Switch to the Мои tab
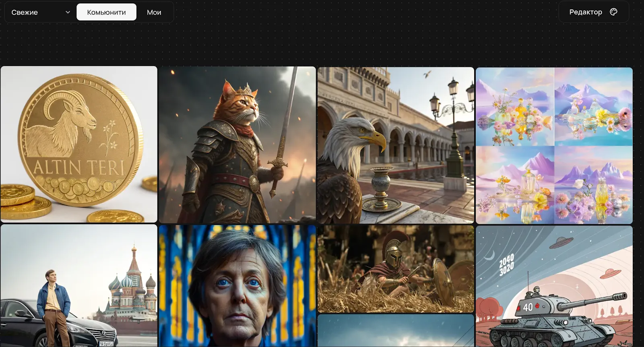 [x=154, y=12]
